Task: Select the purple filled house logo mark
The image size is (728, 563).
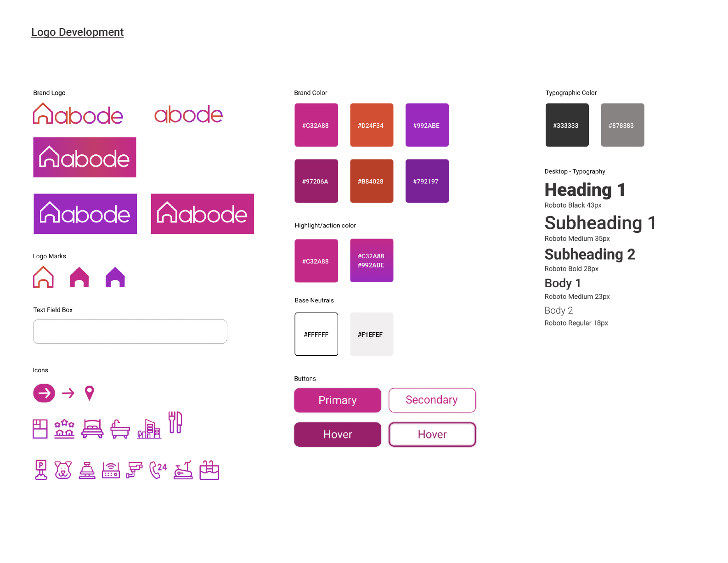Action: point(115,277)
